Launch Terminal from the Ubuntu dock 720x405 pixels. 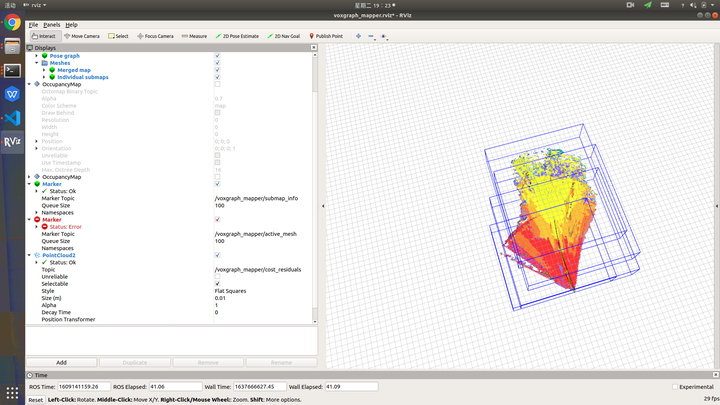coord(12,70)
